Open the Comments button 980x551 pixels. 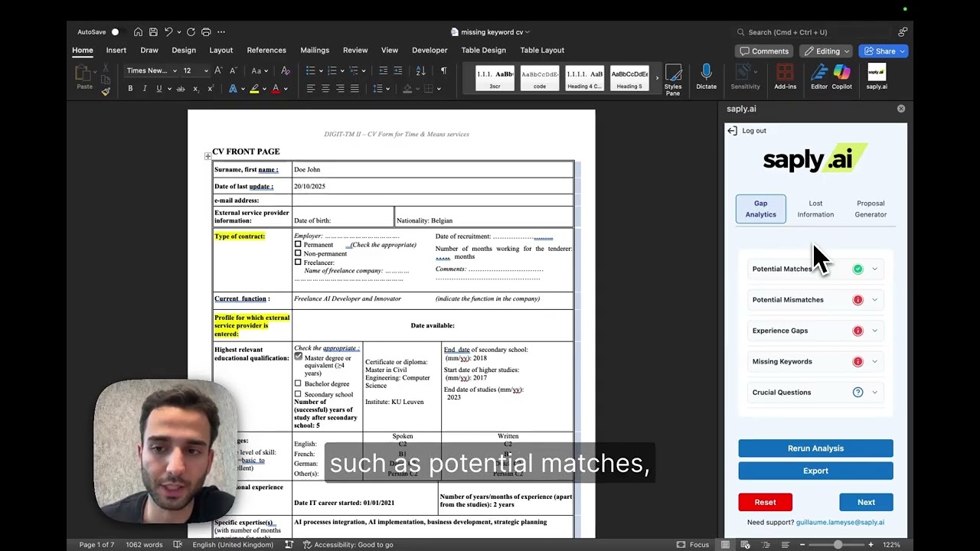coord(763,51)
